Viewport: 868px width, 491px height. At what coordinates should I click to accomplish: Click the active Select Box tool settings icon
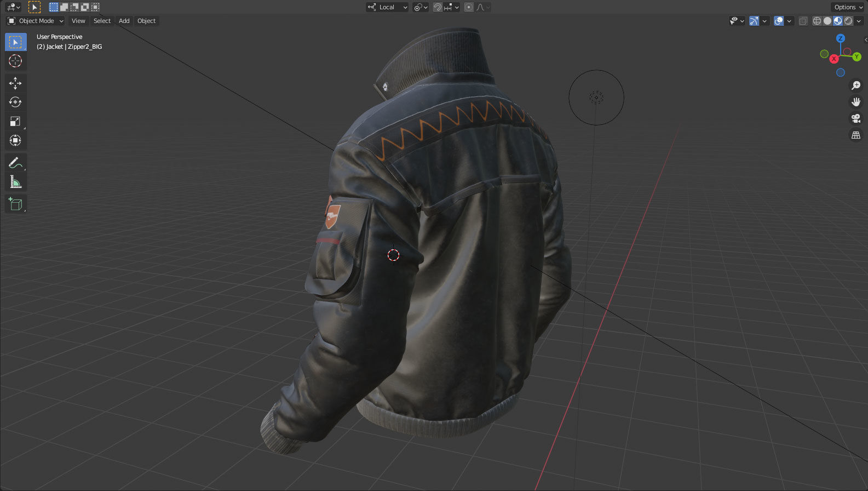click(x=34, y=7)
